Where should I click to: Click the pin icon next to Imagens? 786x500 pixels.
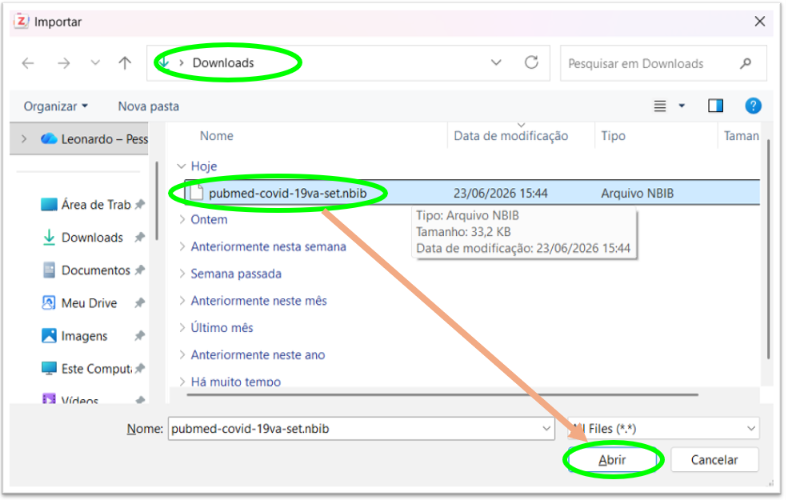click(x=140, y=336)
